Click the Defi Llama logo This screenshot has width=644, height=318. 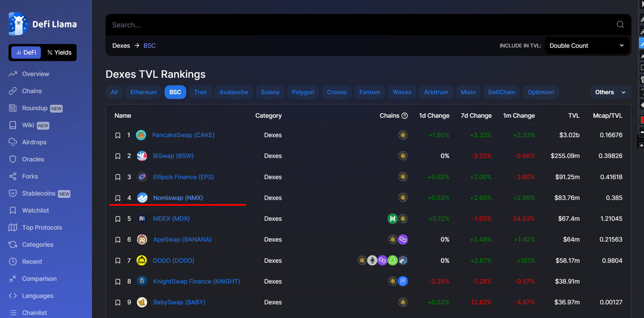(43, 24)
